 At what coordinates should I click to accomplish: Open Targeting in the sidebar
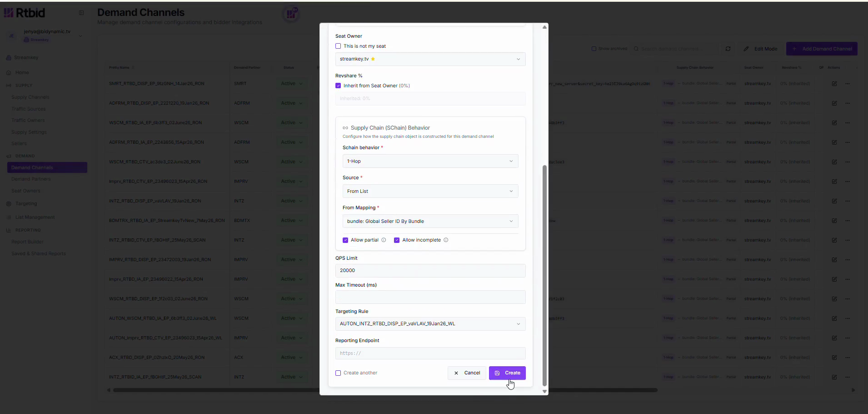click(x=26, y=204)
